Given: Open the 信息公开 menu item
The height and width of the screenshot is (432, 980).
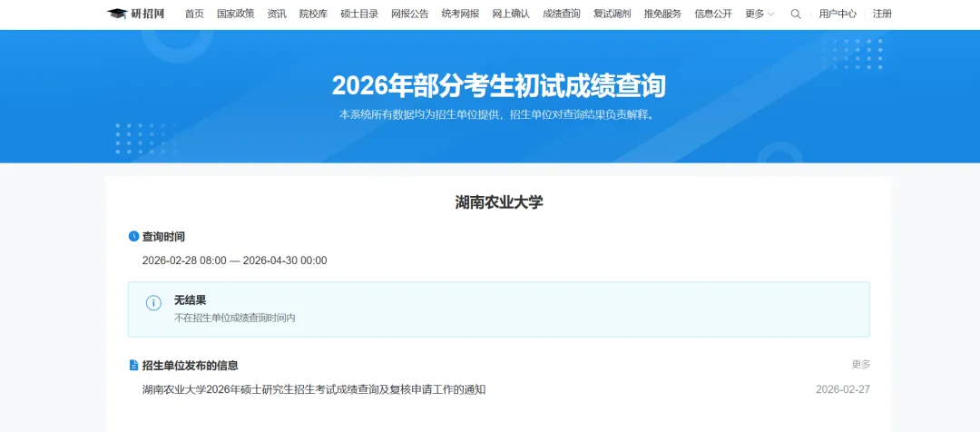Looking at the screenshot, I should click(713, 14).
